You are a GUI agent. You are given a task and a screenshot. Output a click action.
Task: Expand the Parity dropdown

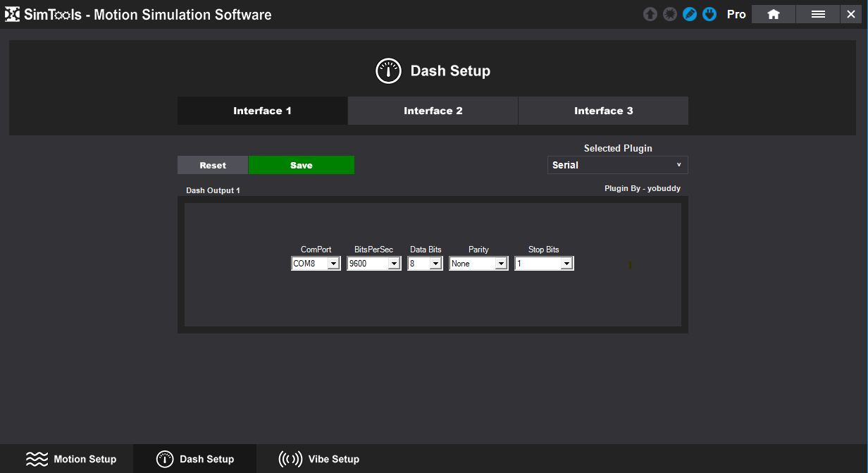pos(500,264)
